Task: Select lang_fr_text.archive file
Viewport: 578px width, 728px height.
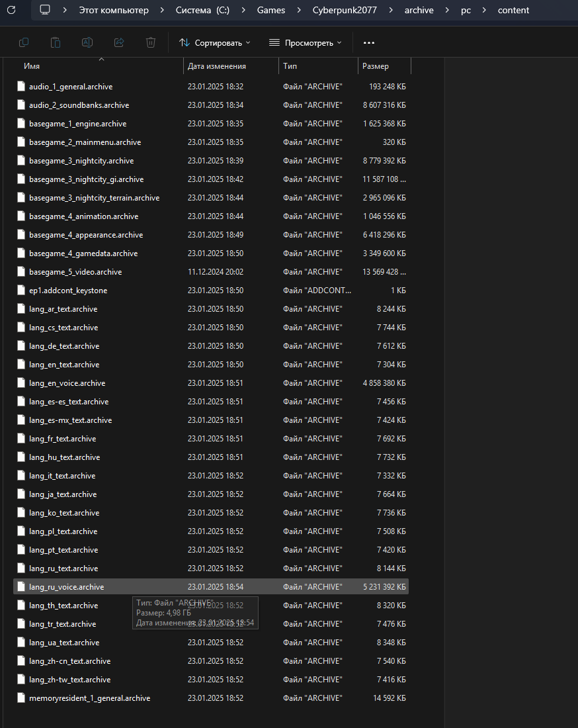Action: click(x=211, y=439)
